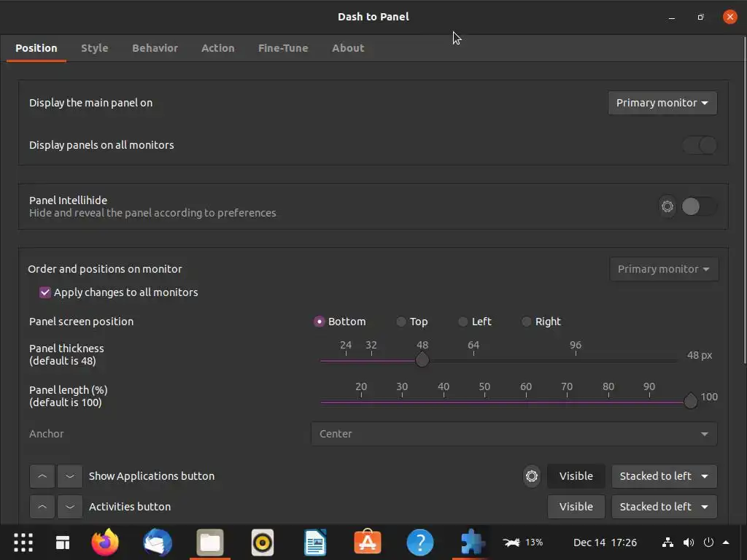The height and width of the screenshot is (560, 747).
Task: Click the volume speaker icon
Action: (689, 542)
